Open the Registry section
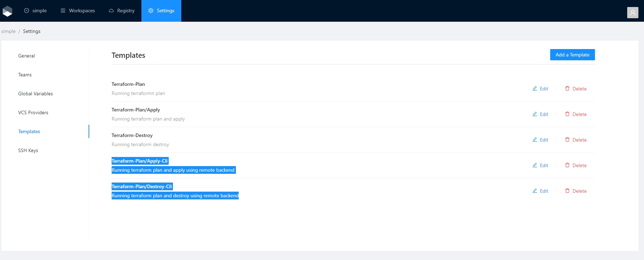Viewport: 644px width, 260px height. 122,11
